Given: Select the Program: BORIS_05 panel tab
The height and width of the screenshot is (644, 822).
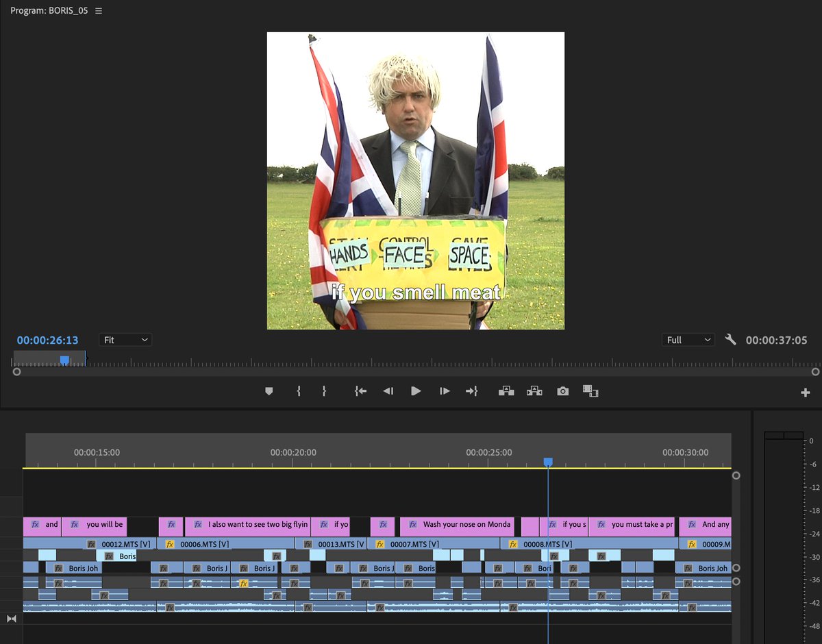Looking at the screenshot, I should (47, 10).
